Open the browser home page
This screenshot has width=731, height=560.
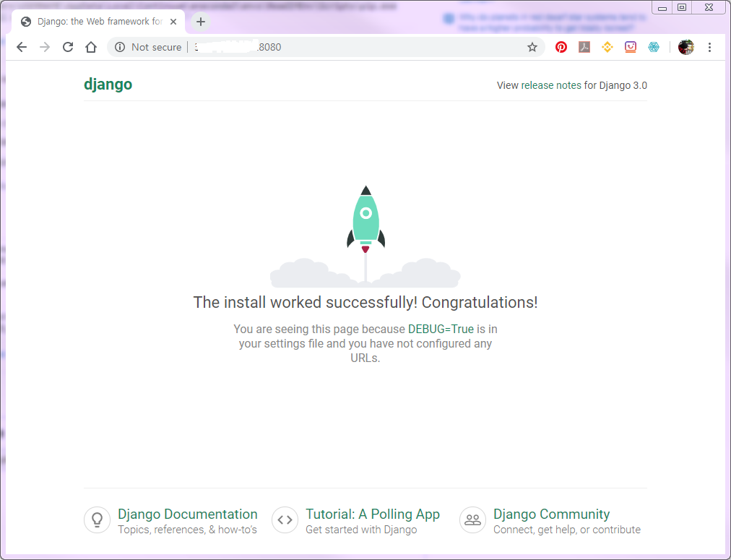click(91, 47)
